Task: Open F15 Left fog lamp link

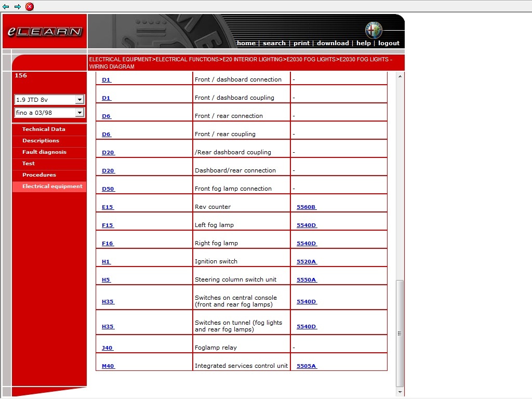Action: pyautogui.click(x=108, y=225)
